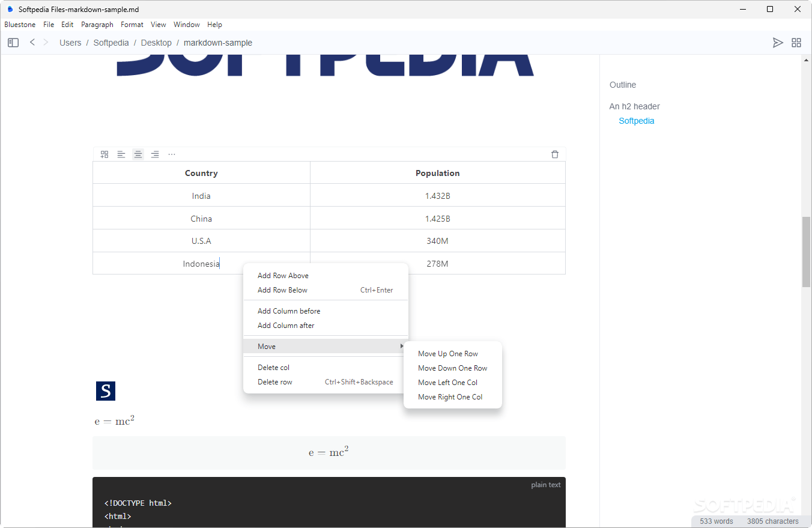This screenshot has width=812, height=528.
Task: Click the 278M cell
Action: [x=438, y=264]
